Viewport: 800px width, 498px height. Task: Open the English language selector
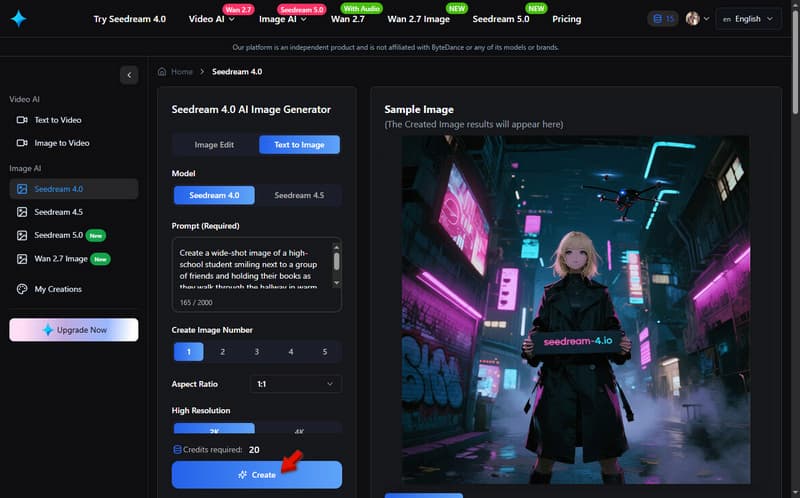point(748,19)
